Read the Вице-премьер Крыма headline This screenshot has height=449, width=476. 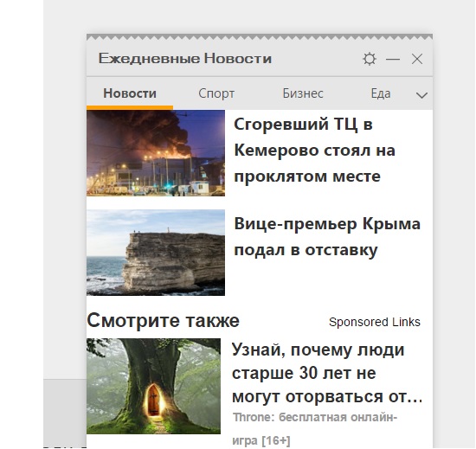coord(327,237)
